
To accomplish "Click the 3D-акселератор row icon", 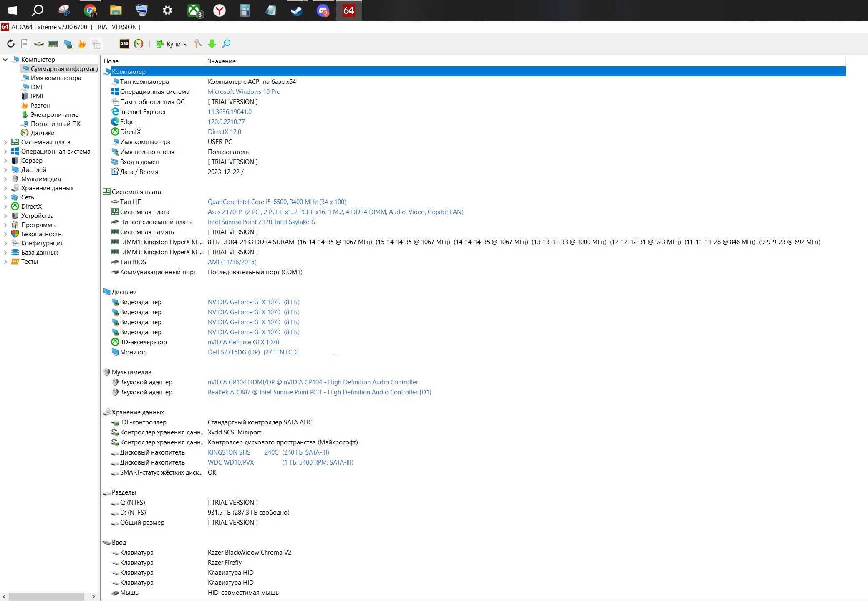I will click(115, 342).
